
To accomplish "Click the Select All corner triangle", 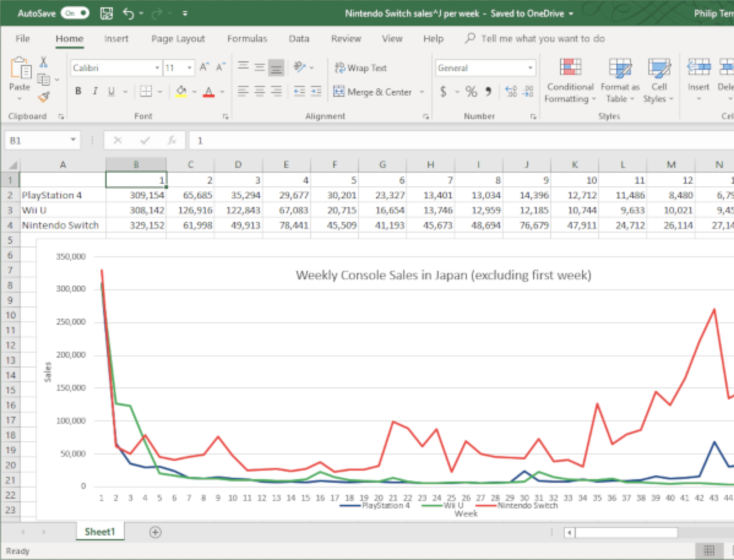I will click(x=13, y=165).
